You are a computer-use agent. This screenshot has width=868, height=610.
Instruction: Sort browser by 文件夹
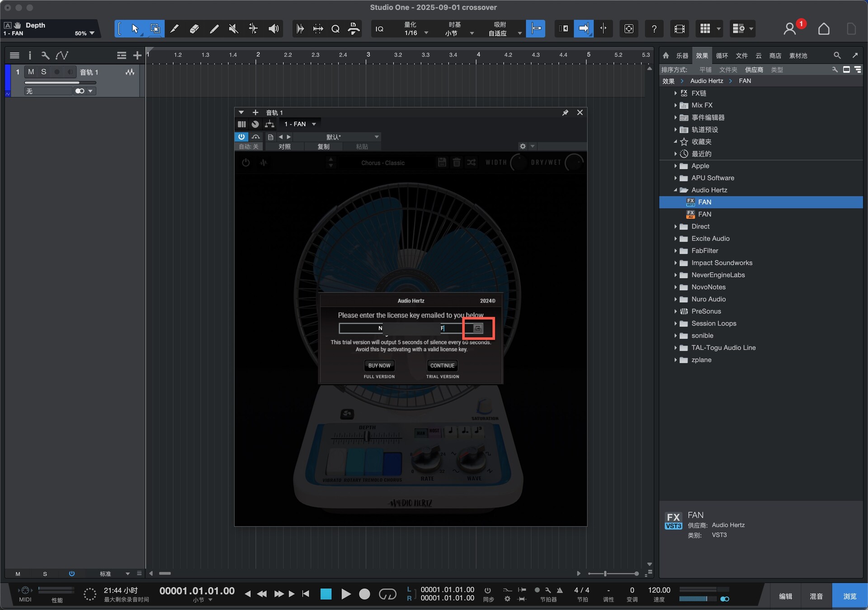(728, 70)
